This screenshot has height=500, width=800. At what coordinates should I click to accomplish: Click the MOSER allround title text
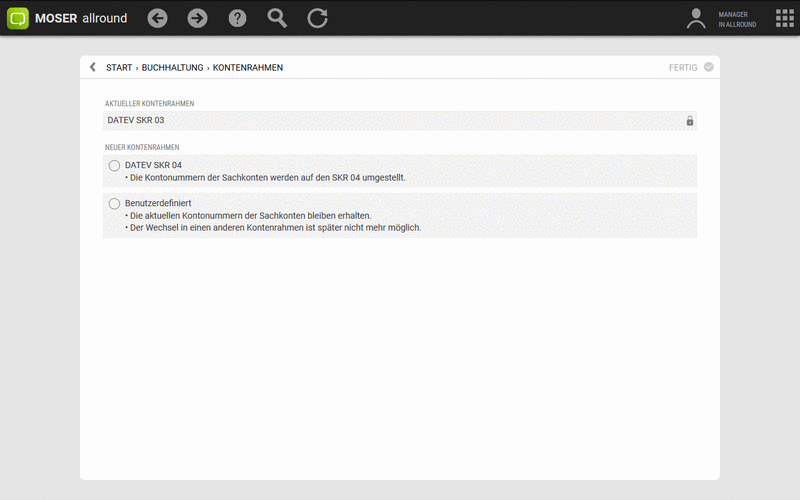coord(81,18)
